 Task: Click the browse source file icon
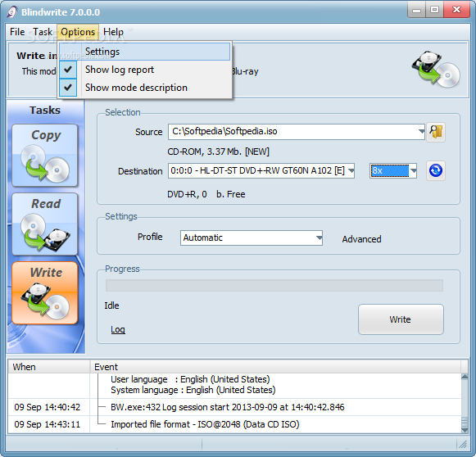[436, 132]
